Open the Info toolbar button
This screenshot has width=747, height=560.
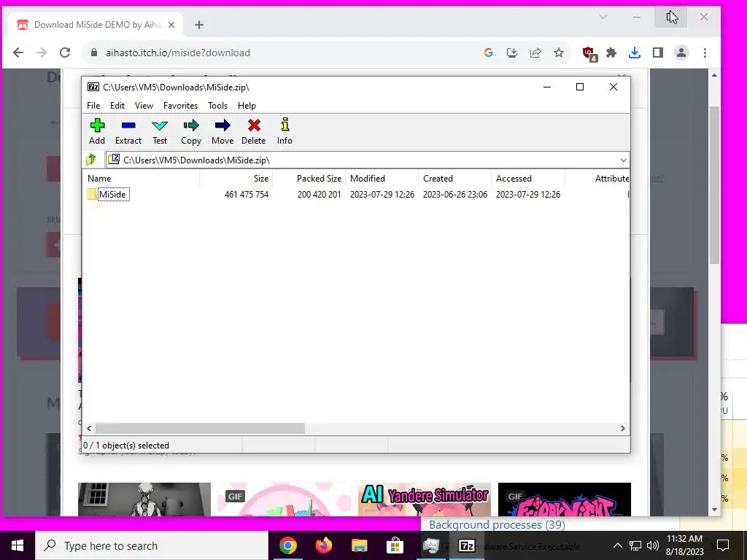pyautogui.click(x=285, y=131)
